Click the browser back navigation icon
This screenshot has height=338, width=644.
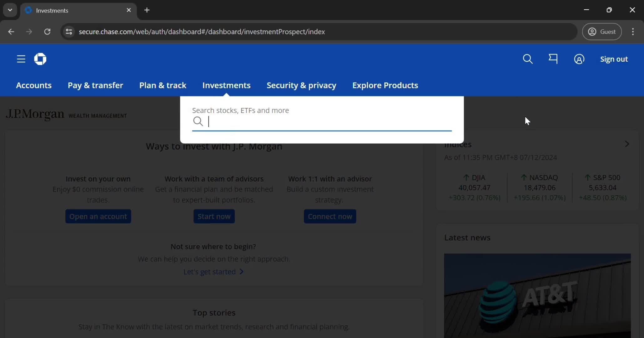tap(11, 31)
